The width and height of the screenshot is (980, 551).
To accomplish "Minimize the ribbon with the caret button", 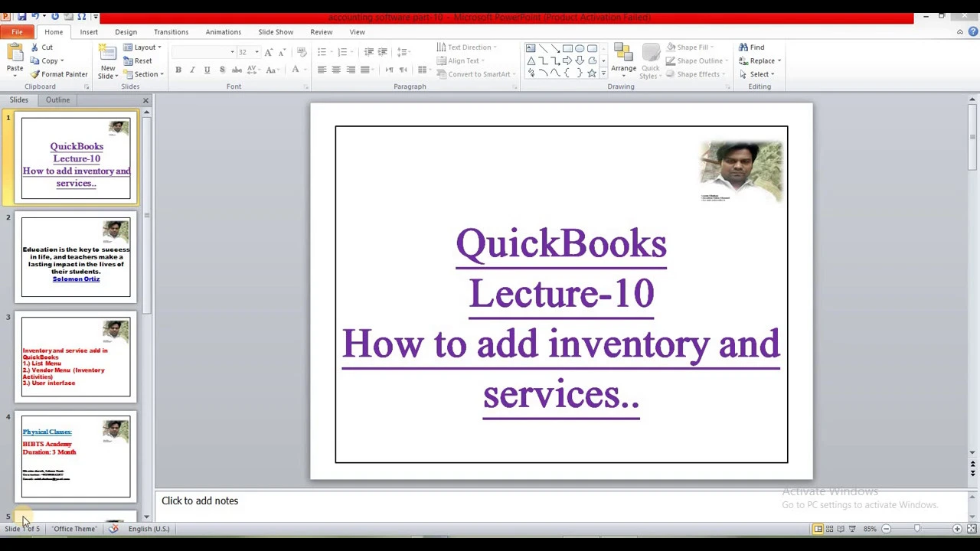I will point(960,32).
